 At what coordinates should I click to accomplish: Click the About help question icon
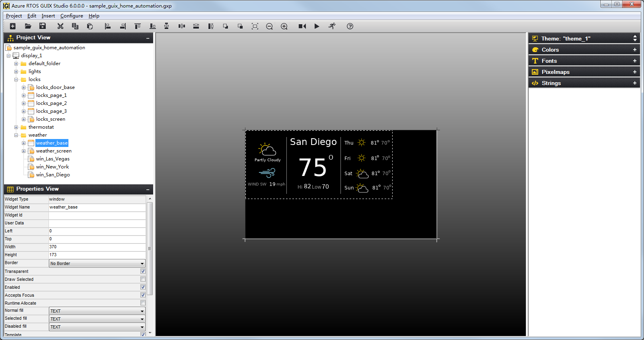coord(350,26)
